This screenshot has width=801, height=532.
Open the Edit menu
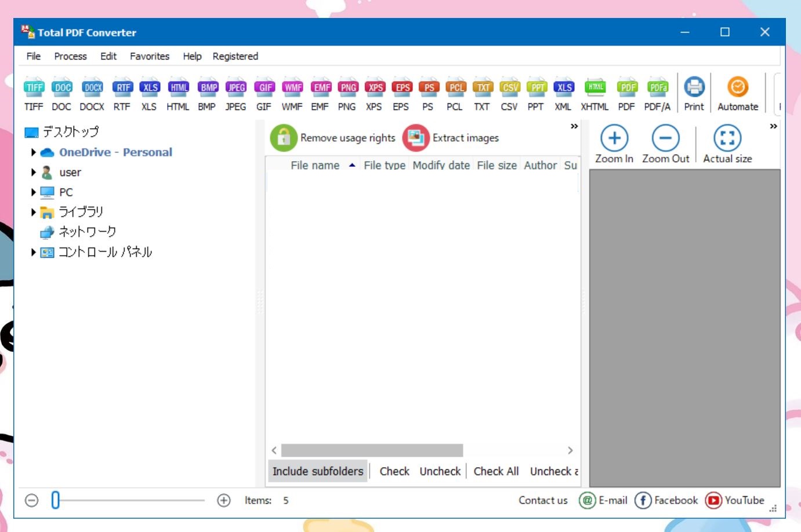(108, 56)
